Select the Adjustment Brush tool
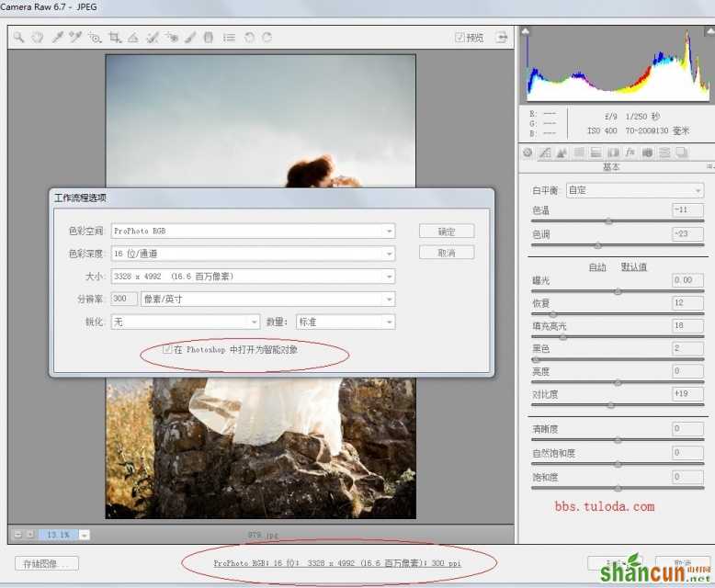The width and height of the screenshot is (715, 588). click(x=190, y=38)
